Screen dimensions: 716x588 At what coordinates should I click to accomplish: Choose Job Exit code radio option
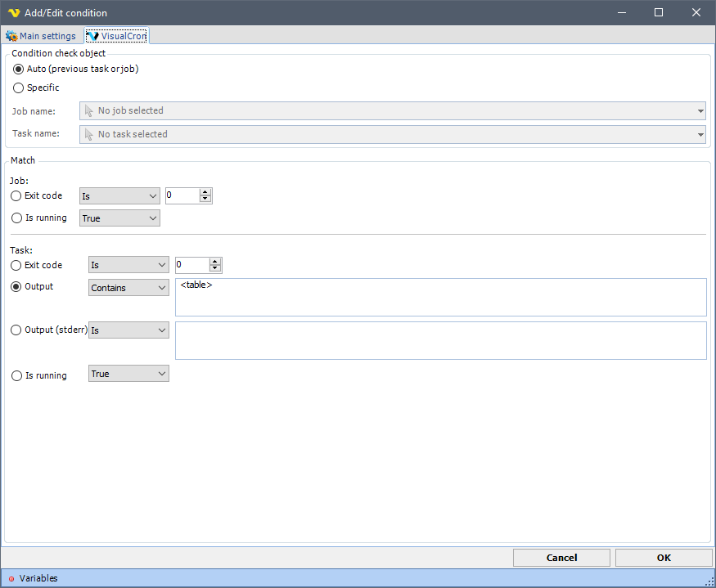click(16, 196)
